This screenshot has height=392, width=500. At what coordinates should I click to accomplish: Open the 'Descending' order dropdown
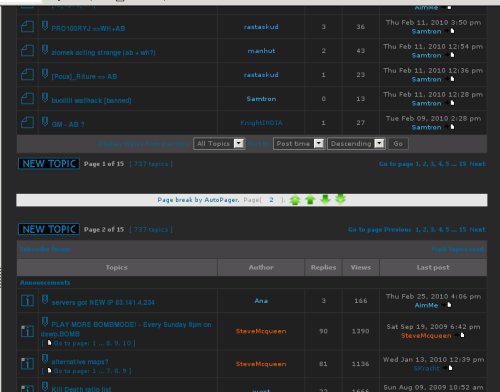pos(356,144)
